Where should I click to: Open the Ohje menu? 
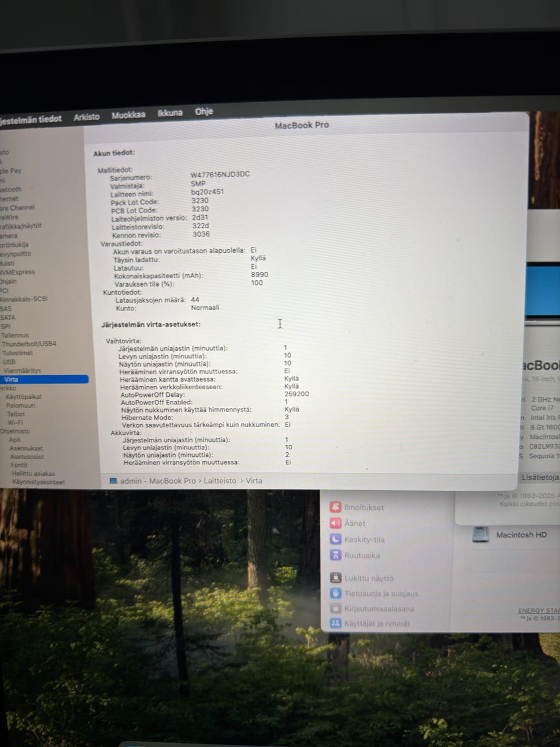204,111
